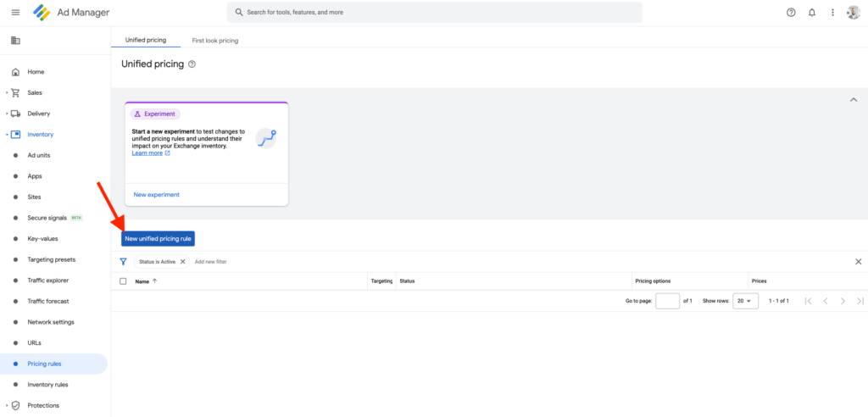Click the help question mark icon in header
The width and height of the screenshot is (868, 417).
[791, 13]
